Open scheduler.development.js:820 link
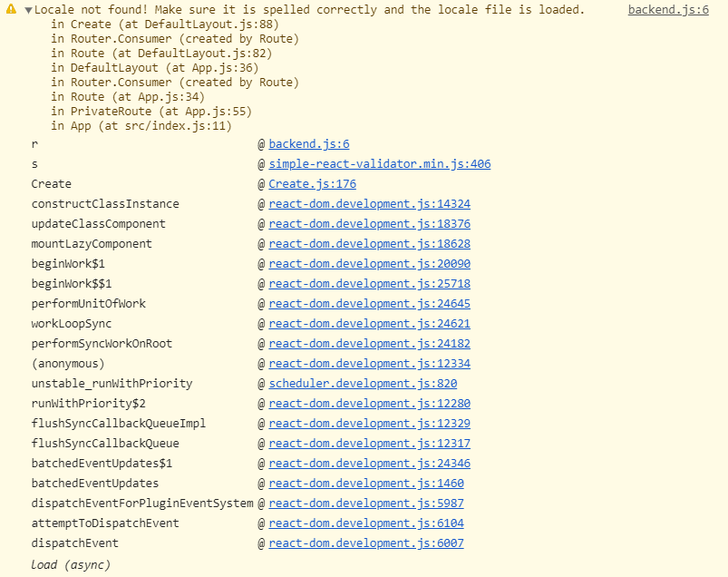The width and height of the screenshot is (728, 577). 363,383
